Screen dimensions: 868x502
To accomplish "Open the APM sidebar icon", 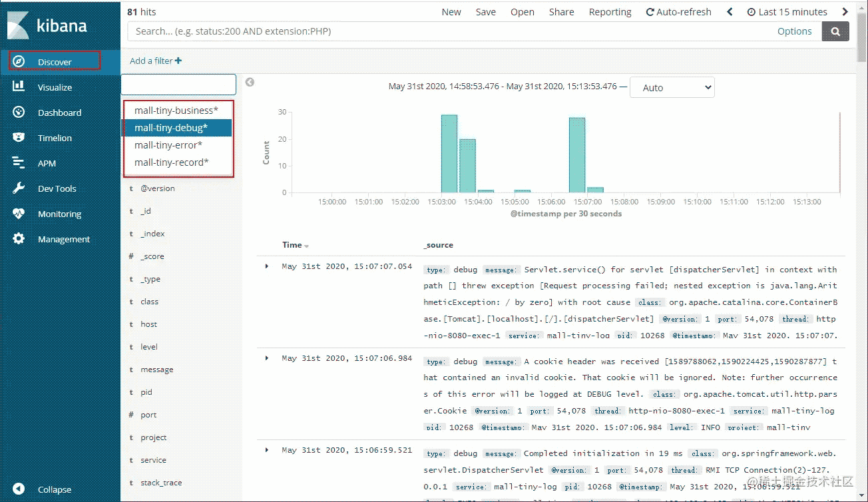I will click(19, 163).
